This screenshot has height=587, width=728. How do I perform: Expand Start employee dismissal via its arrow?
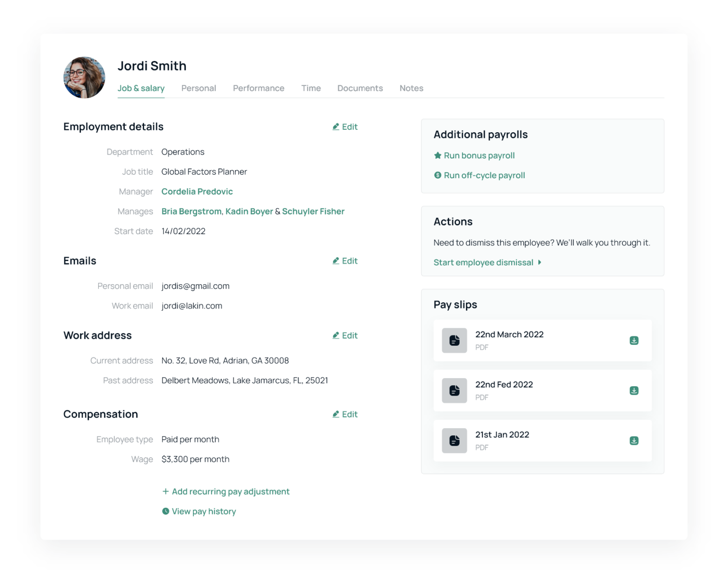(540, 262)
